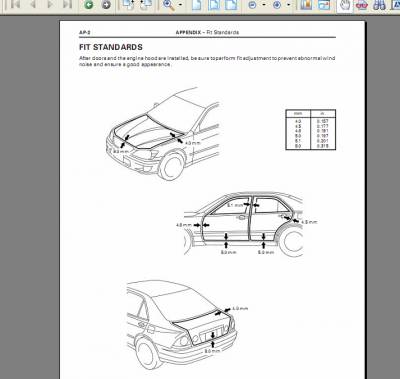The image size is (400, 379).
Task: Click the red glasses read icon
Action: 362,5
